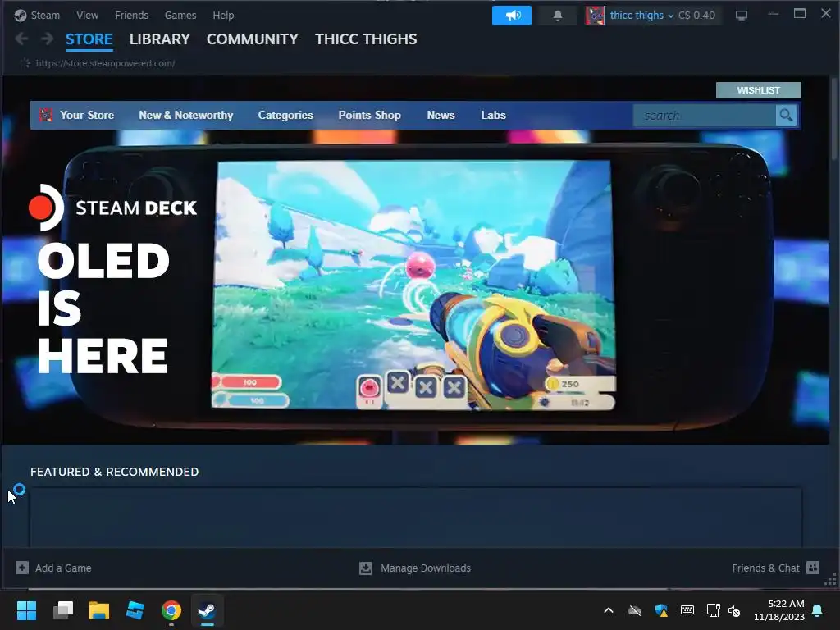Click the network display tray icon
Screen dimensions: 840x630
click(713, 610)
